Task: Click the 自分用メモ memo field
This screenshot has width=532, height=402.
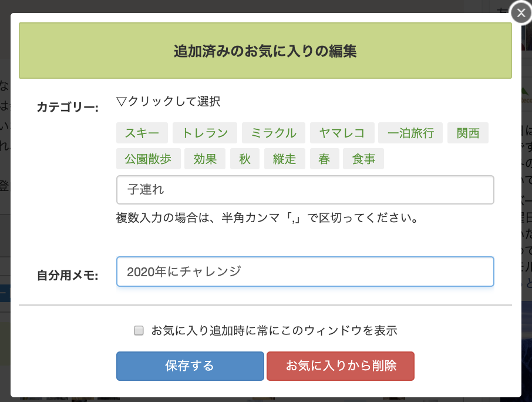Action: [305, 272]
